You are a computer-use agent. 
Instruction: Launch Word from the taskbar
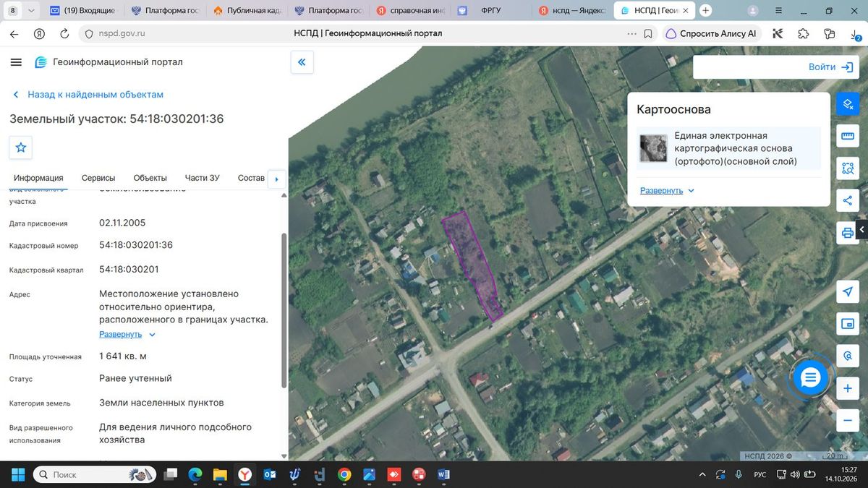tap(443, 474)
